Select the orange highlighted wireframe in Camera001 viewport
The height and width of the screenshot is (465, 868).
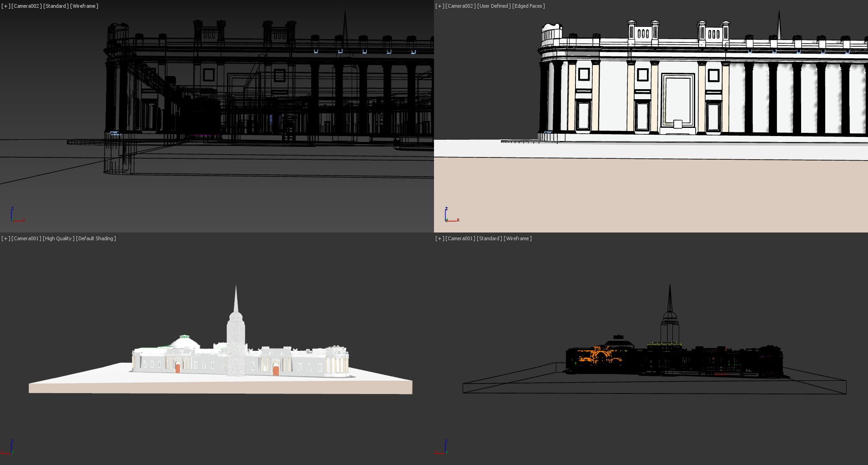(x=596, y=355)
